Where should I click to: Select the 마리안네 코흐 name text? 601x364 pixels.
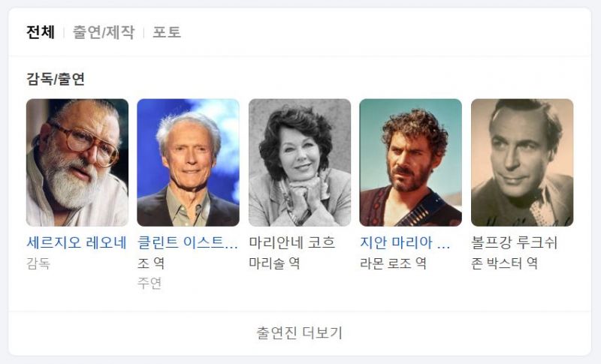(292, 242)
